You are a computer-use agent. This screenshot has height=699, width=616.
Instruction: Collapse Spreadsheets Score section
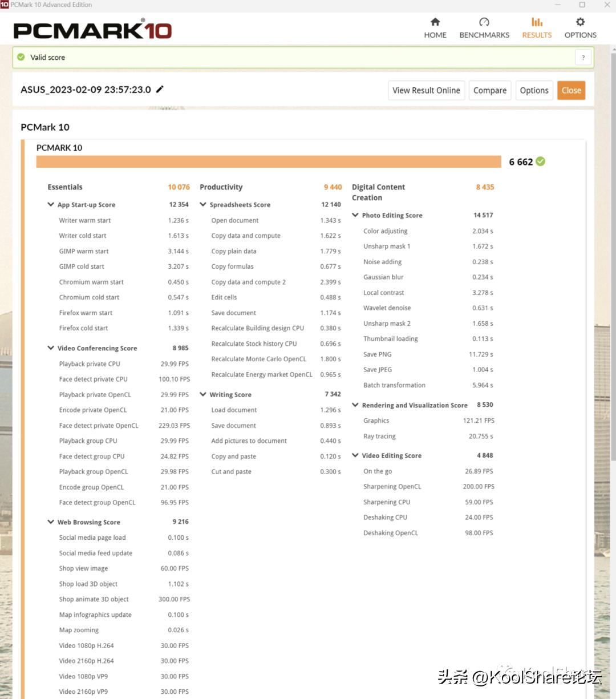[203, 204]
